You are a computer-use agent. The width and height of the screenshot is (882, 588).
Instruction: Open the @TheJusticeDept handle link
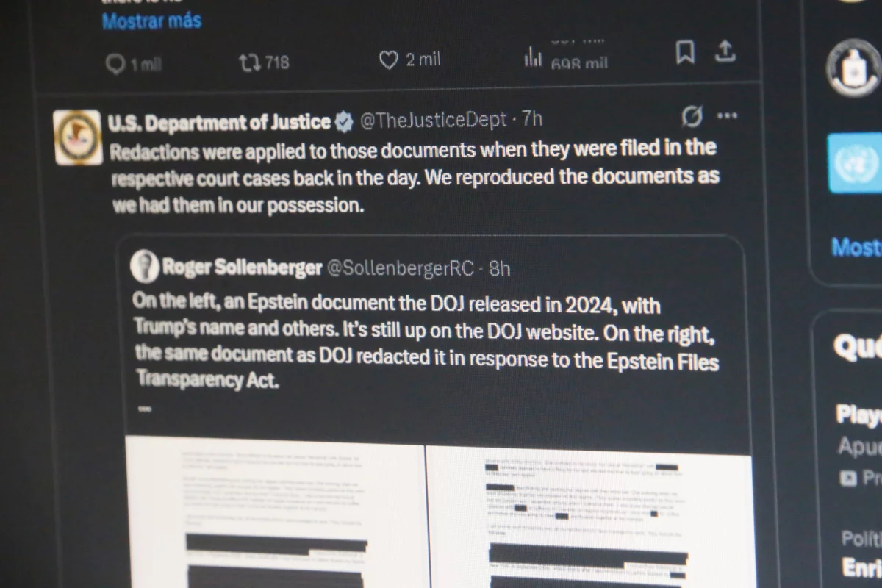[434, 120]
